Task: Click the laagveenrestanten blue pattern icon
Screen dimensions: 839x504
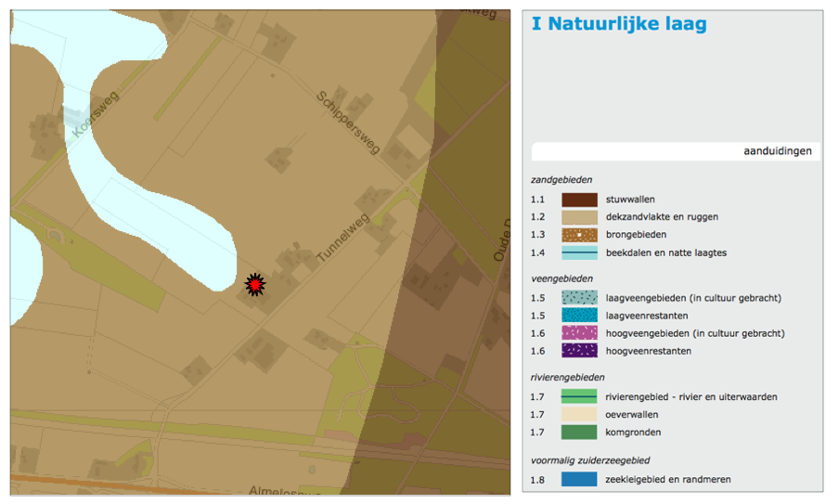Action: tap(578, 316)
